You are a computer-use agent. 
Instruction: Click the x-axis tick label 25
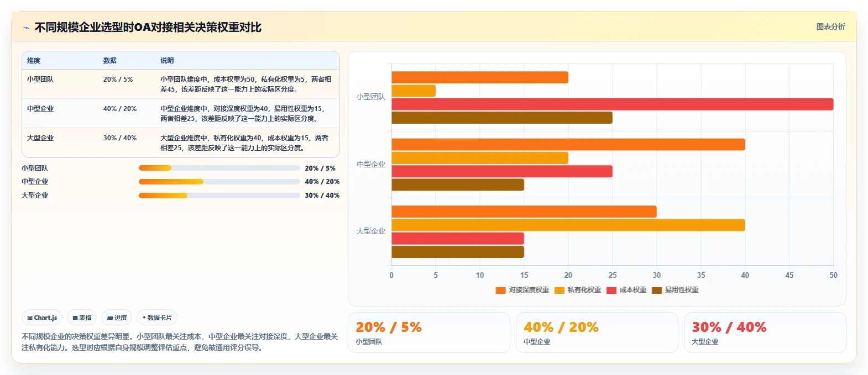tap(613, 275)
